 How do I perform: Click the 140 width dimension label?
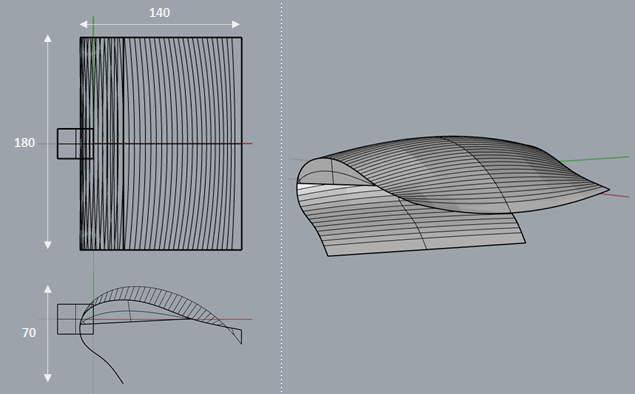[159, 13]
